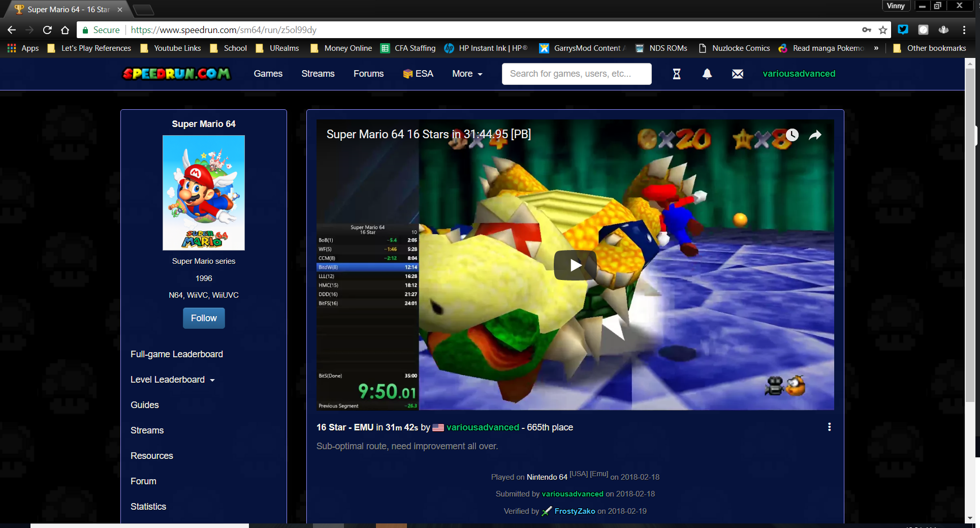Bookmark this page with the star icon
Viewport: 980px width, 528px height.
click(883, 30)
